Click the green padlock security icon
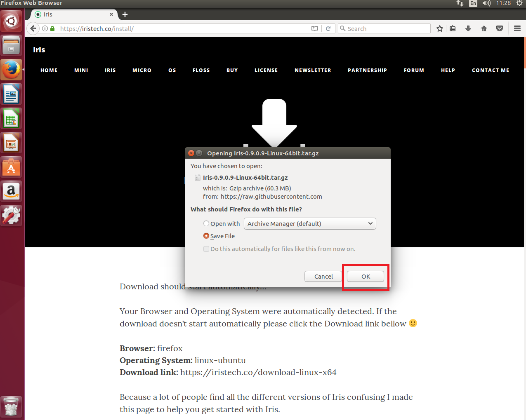This screenshot has height=420, width=526. click(52, 28)
